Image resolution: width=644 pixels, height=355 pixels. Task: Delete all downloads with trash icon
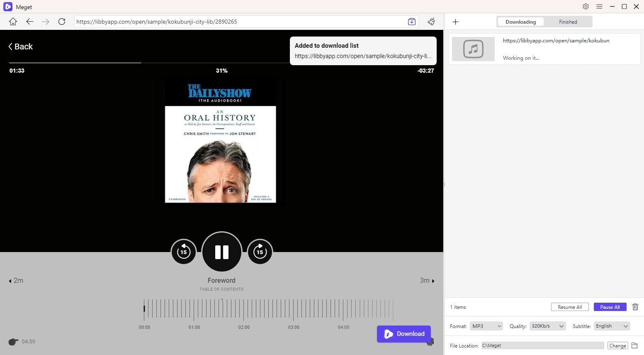[x=635, y=307]
